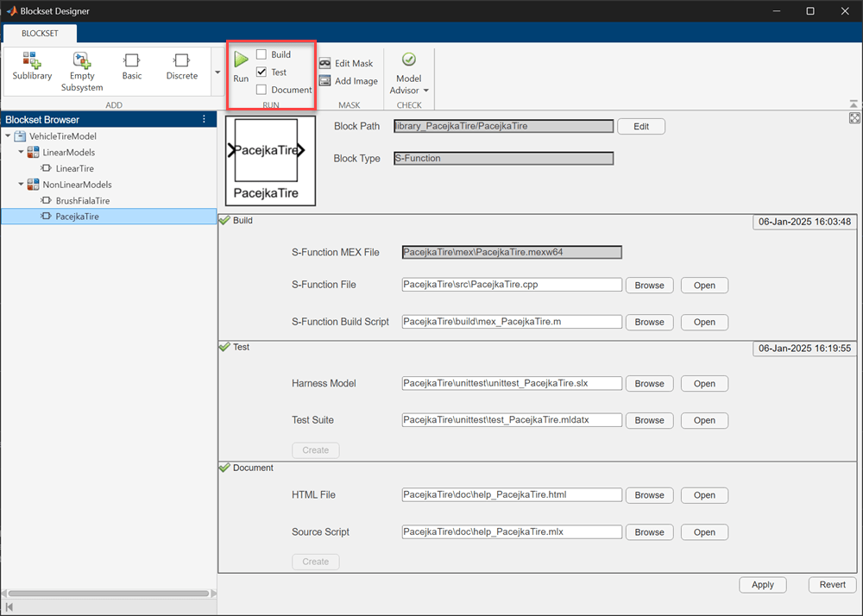863x616 pixels.
Task: Click the S-Function File path field
Action: 511,285
